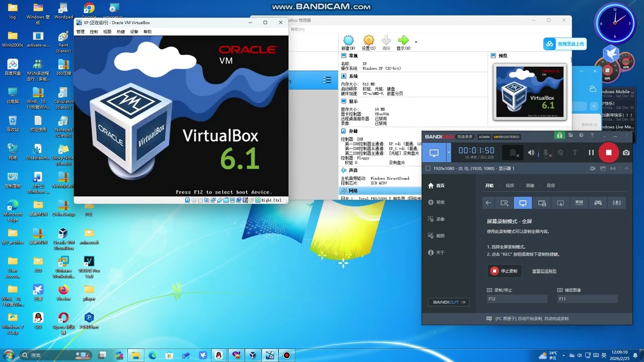Switch to 图像 tab in Bandicam
The image size is (644, 362).
point(530,186)
